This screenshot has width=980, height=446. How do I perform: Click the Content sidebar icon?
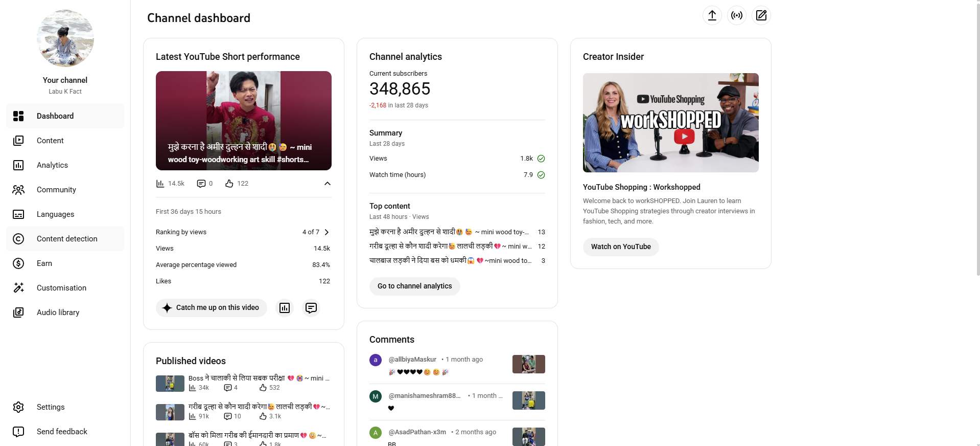[x=18, y=141]
